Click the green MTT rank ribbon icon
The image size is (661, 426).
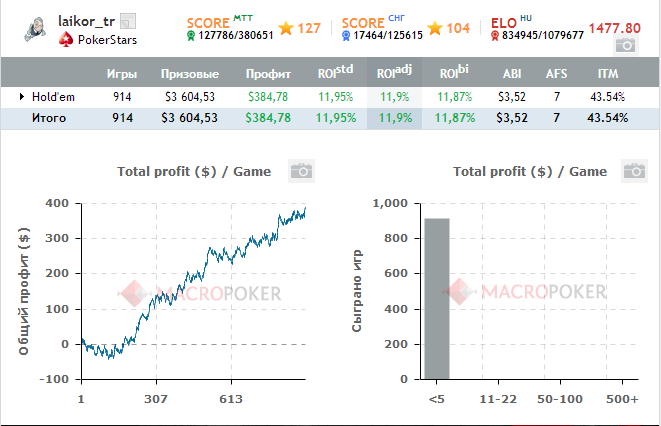coord(192,36)
